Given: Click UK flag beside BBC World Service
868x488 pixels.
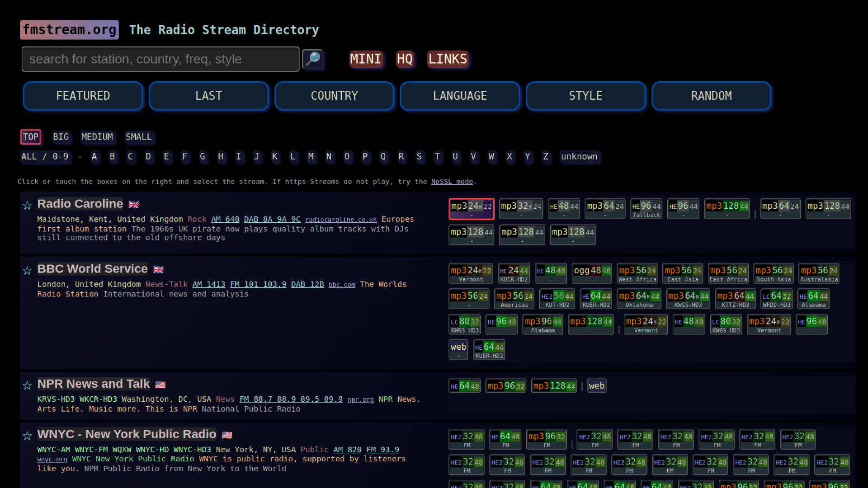Looking at the screenshot, I should coord(158,270).
